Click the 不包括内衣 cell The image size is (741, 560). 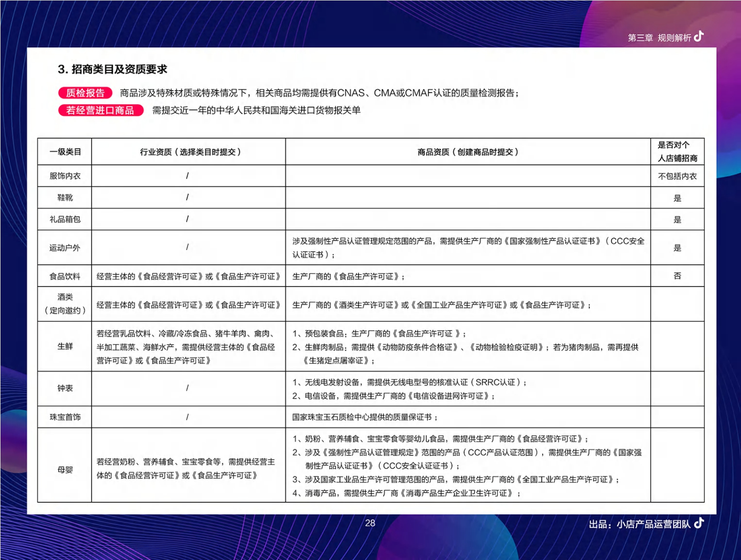coord(677,176)
